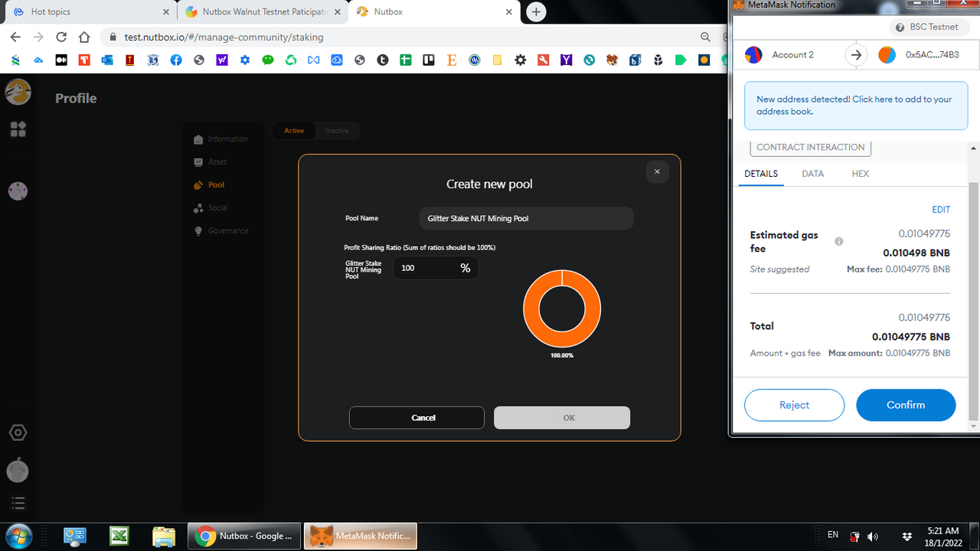Click the arrow between the MetaMask accounts
The width and height of the screenshot is (980, 551).
pyautogui.click(x=856, y=55)
